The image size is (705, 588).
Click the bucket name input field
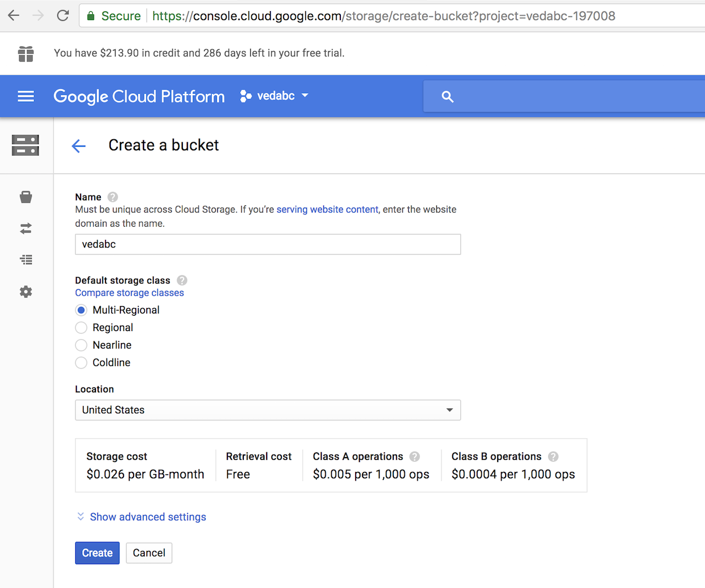(x=268, y=244)
